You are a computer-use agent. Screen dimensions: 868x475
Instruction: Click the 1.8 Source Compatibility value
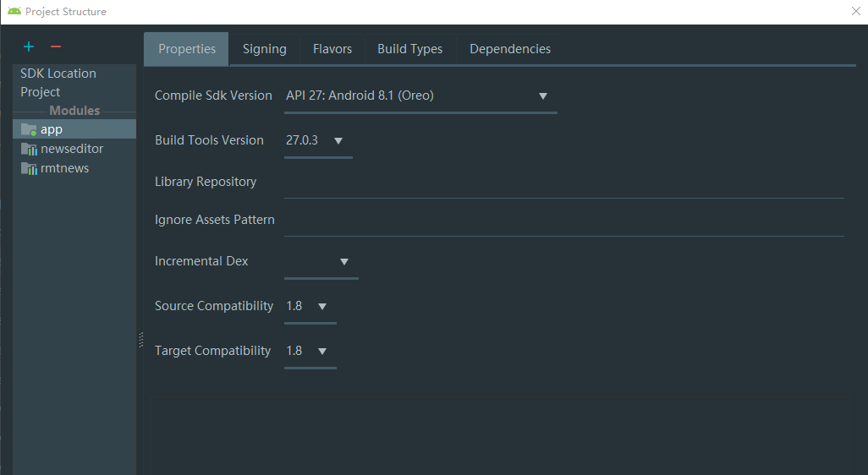coord(294,306)
